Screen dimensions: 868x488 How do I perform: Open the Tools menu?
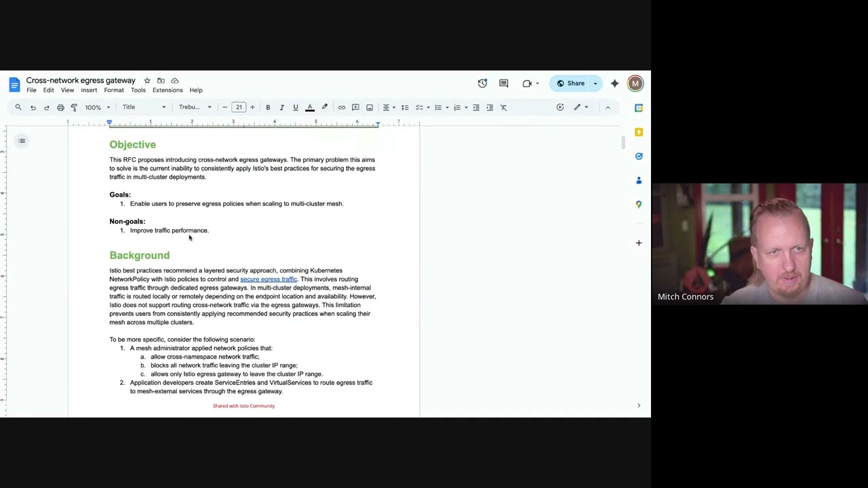point(138,90)
